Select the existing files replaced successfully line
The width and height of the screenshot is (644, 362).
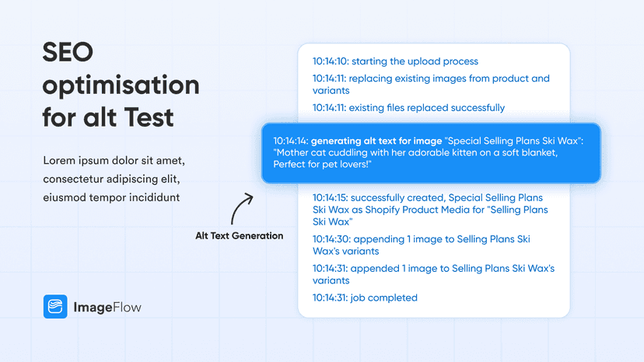tap(408, 107)
